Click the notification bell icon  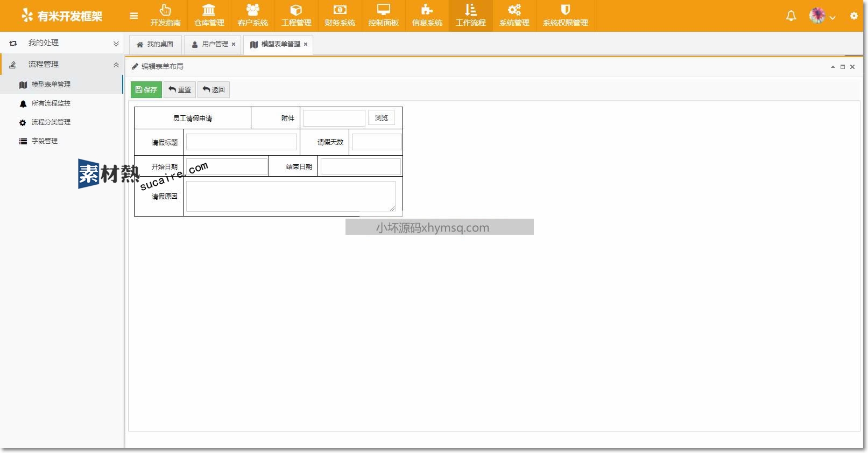pyautogui.click(x=791, y=16)
